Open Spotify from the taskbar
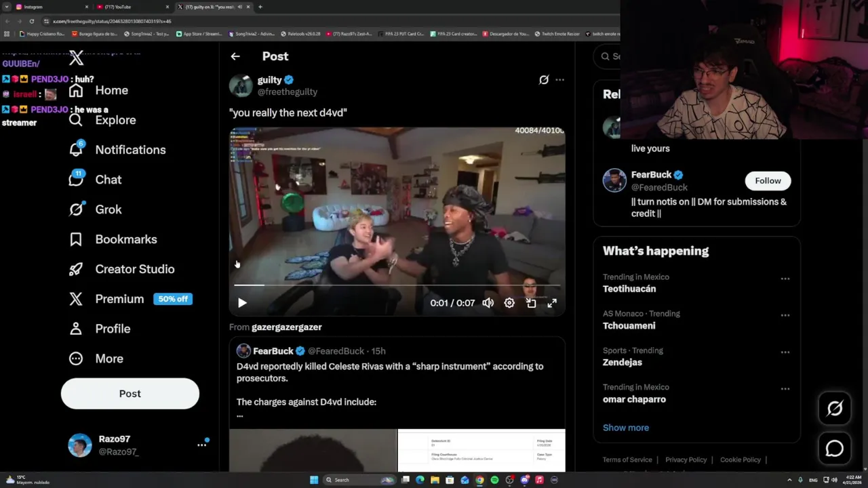 tap(494, 480)
